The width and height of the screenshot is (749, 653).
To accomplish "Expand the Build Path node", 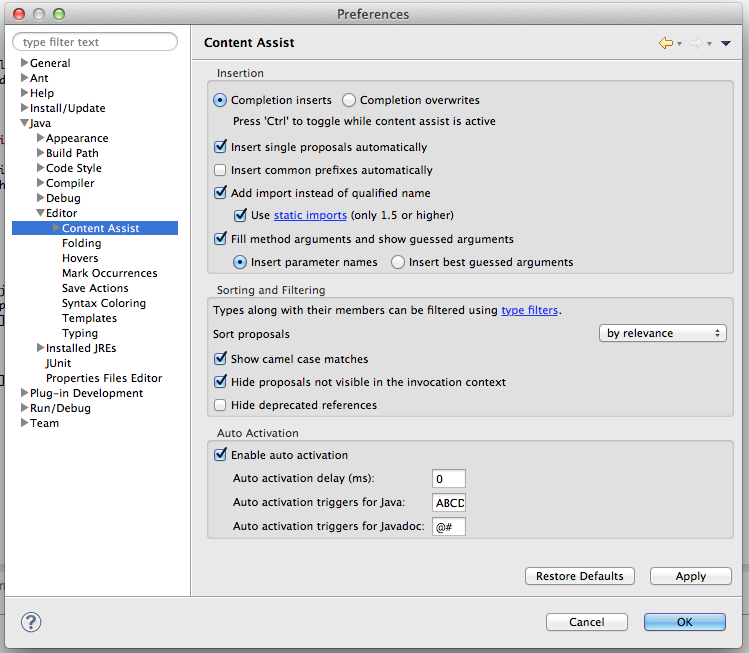I will coord(41,152).
